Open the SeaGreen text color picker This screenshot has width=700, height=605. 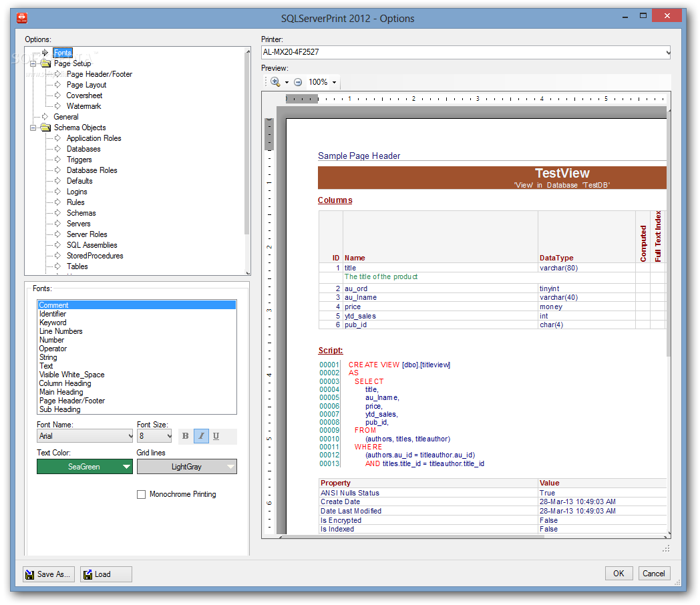click(85, 467)
